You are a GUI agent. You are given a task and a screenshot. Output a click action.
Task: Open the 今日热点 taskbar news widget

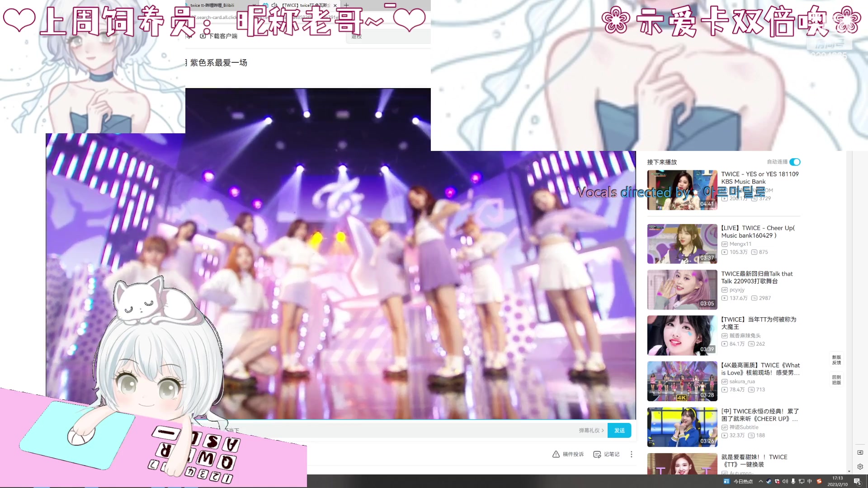(738, 481)
